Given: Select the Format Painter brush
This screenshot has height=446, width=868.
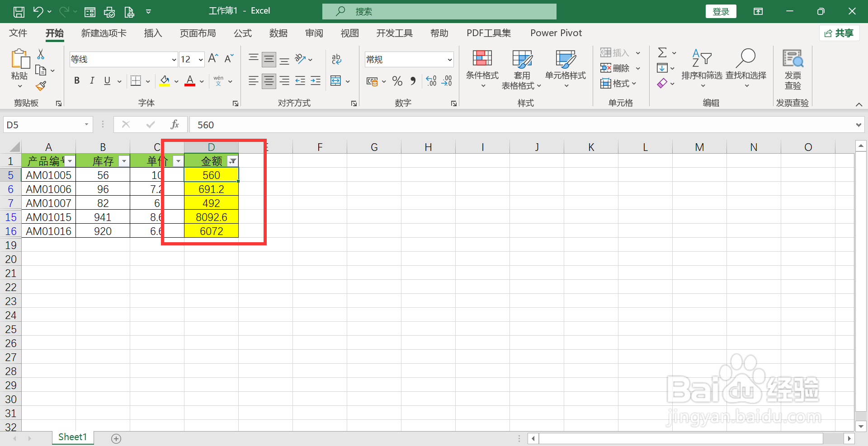Looking at the screenshot, I should pyautogui.click(x=41, y=86).
